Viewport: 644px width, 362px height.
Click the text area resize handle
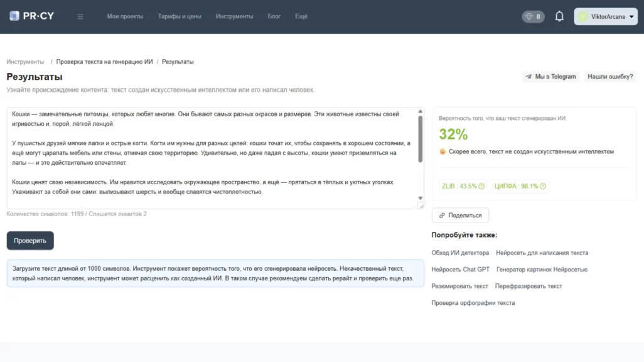click(x=421, y=206)
